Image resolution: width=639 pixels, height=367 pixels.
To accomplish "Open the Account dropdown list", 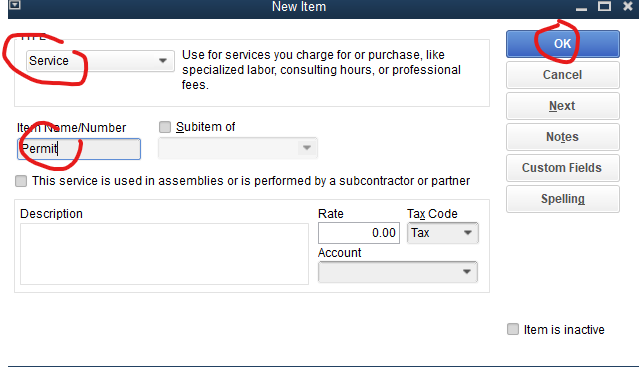I will point(467,272).
